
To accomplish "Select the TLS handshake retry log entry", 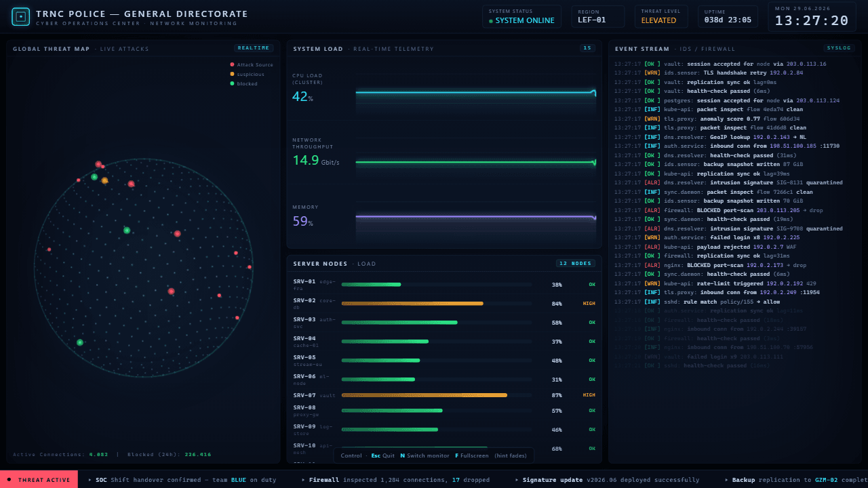I will [x=709, y=73].
